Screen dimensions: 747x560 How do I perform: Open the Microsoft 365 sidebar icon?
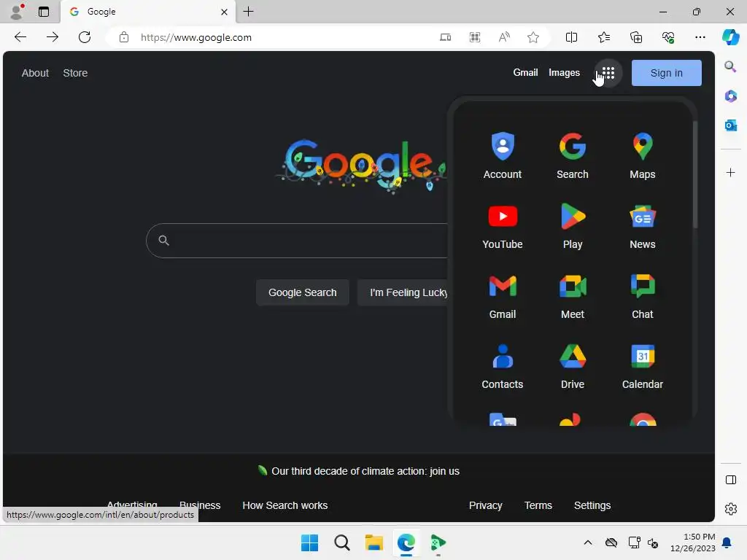coord(730,96)
